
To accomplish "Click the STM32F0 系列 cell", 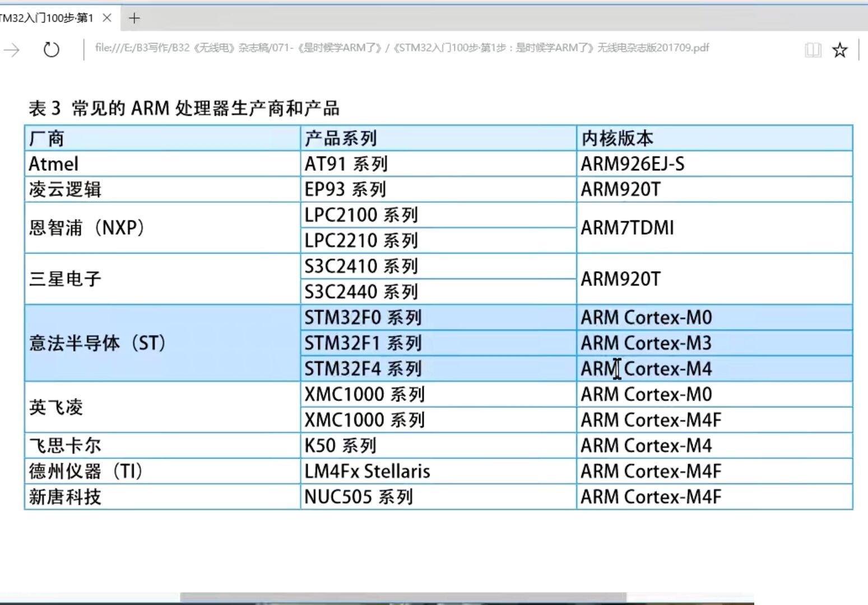I will (x=438, y=318).
